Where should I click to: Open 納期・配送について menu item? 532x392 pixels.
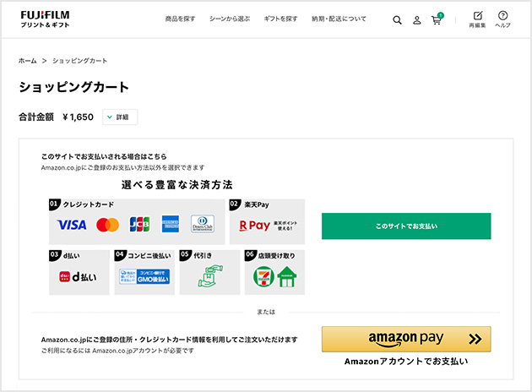pos(339,19)
